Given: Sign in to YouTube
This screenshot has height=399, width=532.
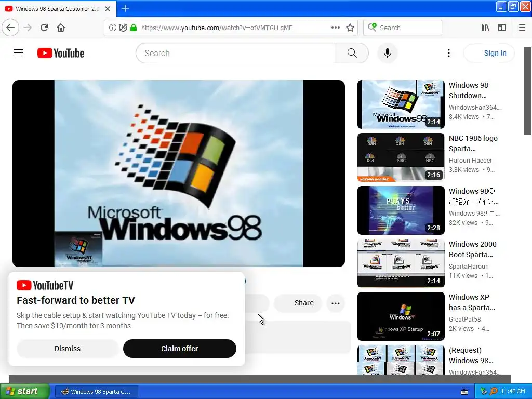Looking at the screenshot, I should coord(489,53).
